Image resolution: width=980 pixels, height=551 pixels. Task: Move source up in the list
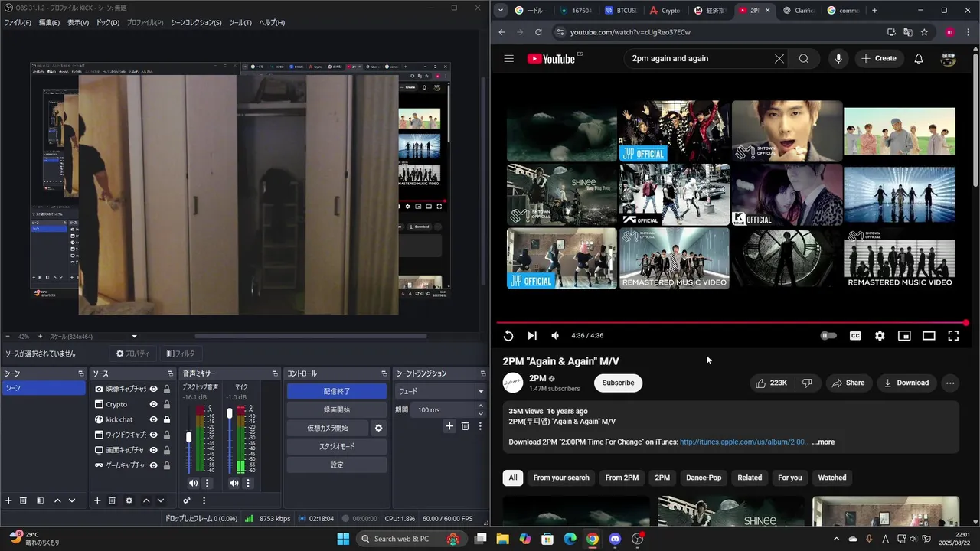146,500
